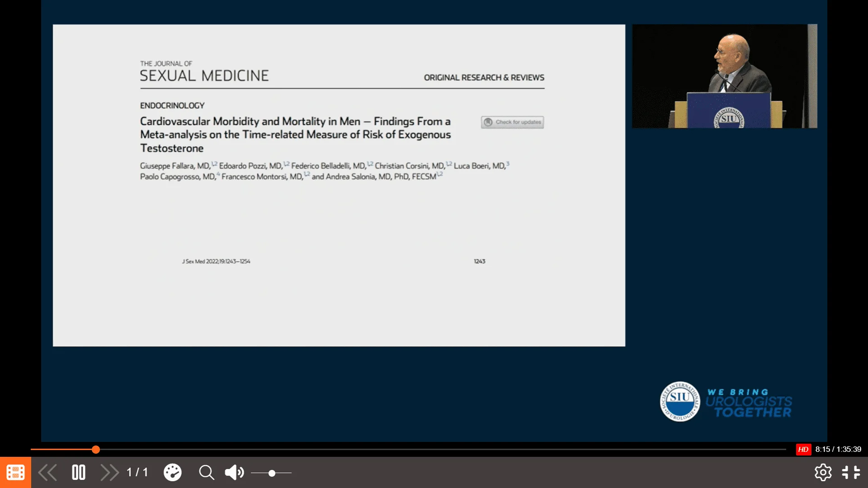Screen dimensions: 868x488
Task: Click the presenter camera video thumbnail
Action: [724, 76]
